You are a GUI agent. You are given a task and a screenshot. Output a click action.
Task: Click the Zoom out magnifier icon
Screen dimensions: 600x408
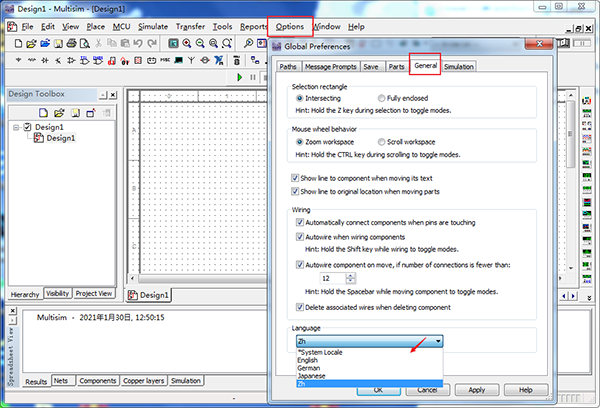tap(203, 44)
